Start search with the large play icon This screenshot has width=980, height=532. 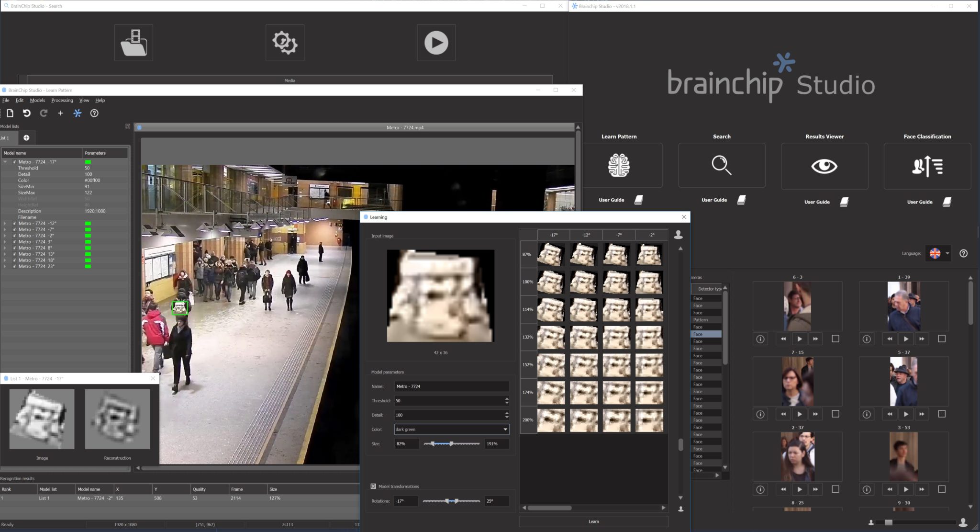point(436,43)
